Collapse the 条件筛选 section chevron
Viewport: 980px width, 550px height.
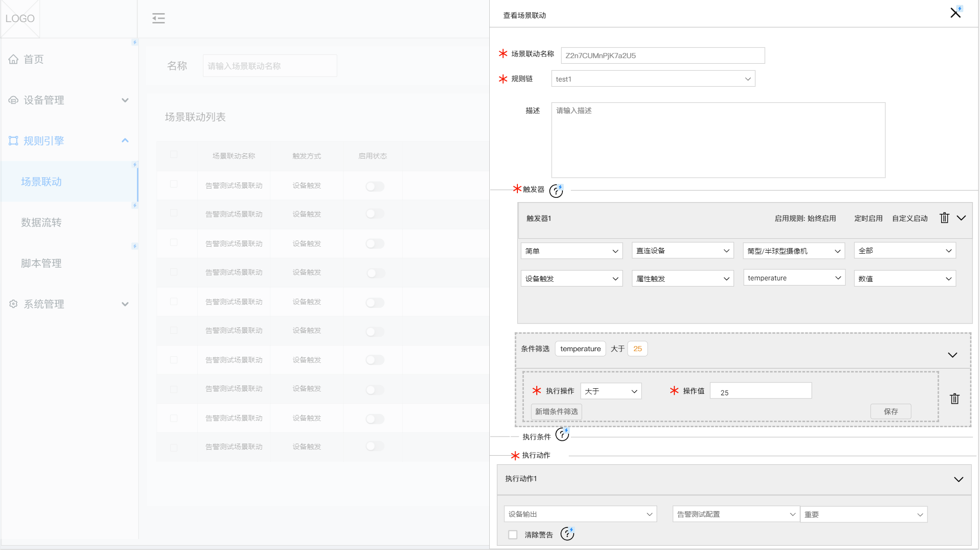point(952,355)
